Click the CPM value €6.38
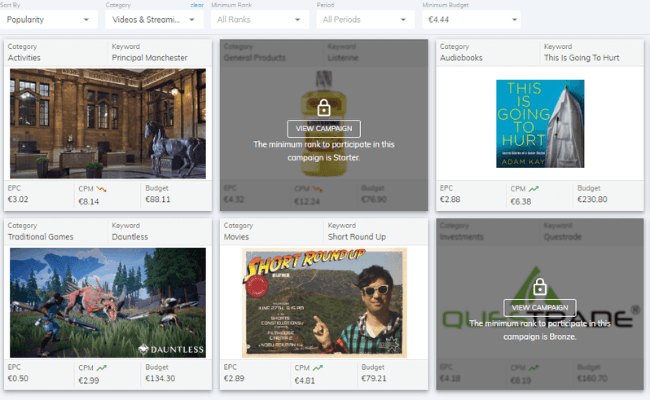Image resolution: width=650 pixels, height=400 pixels. pos(521,201)
